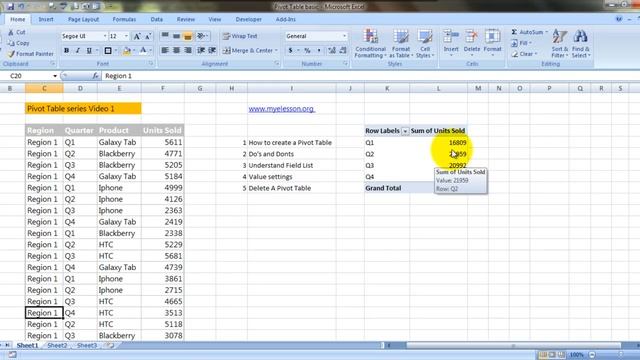This screenshot has height=360, width=640.
Task: Open Find & Select binoculars menu
Action: [x=581, y=43]
